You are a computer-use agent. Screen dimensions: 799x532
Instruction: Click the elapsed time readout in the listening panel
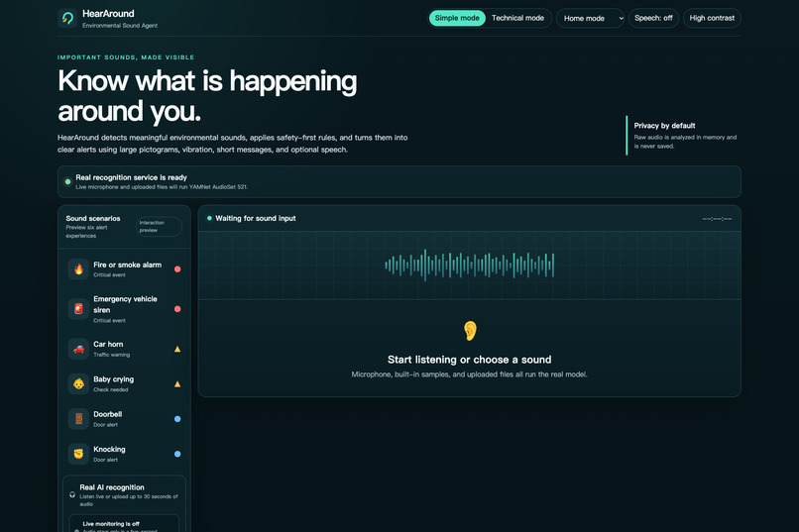[717, 219]
